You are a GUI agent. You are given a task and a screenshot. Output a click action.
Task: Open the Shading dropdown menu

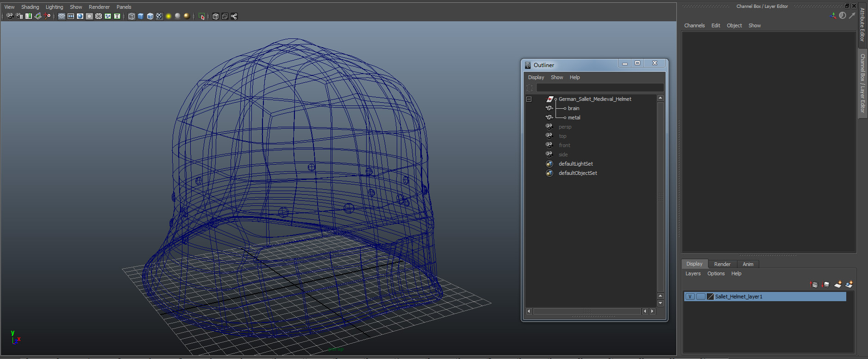pyautogui.click(x=30, y=7)
